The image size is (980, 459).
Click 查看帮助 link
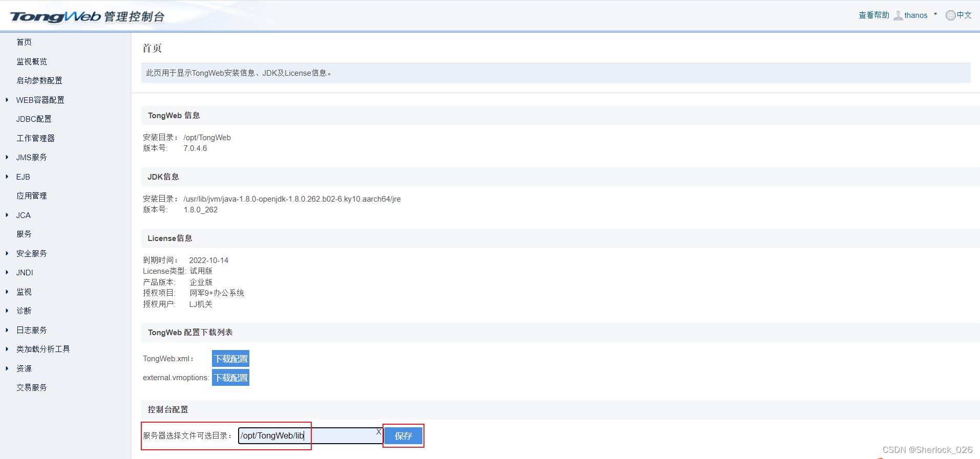point(874,15)
